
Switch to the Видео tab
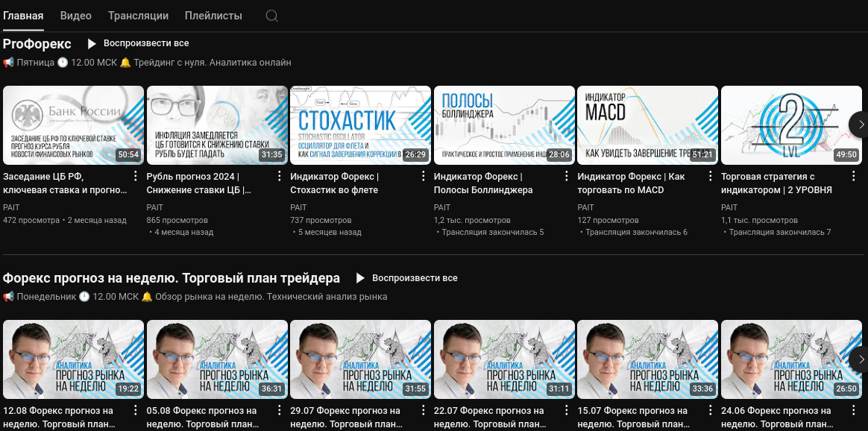coord(75,15)
